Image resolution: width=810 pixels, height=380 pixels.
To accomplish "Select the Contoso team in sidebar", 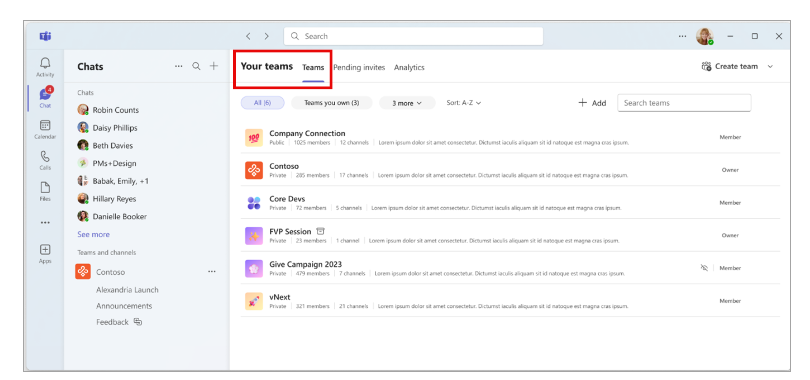I will [x=111, y=272].
